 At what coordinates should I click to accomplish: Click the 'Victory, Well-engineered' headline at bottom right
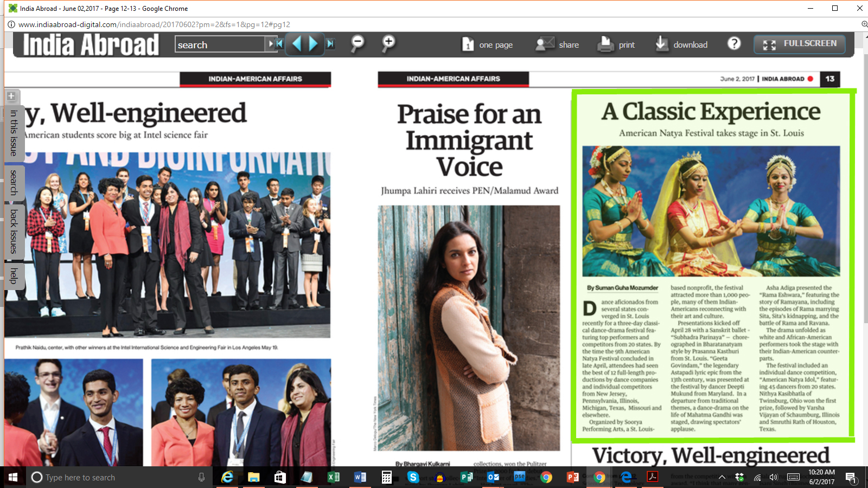[x=711, y=455]
